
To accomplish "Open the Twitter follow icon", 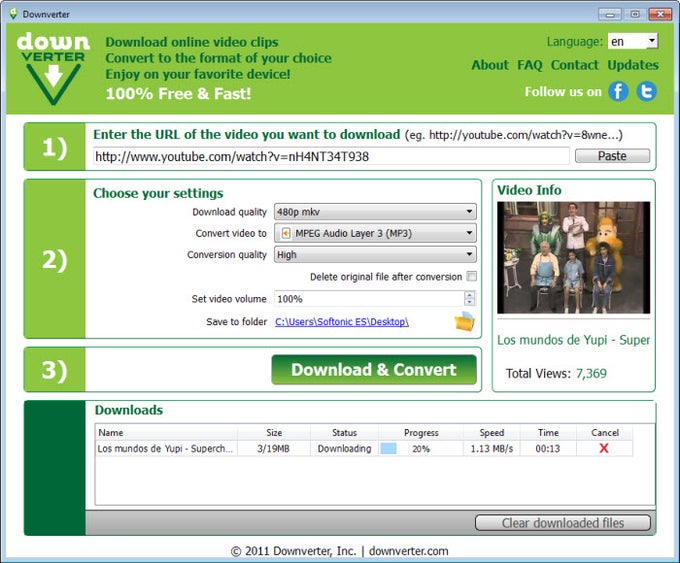I will click(x=646, y=92).
